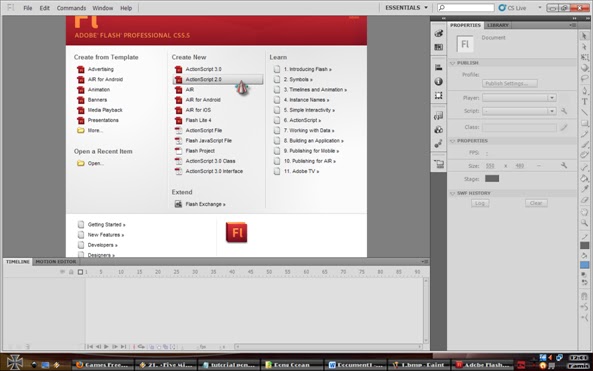The height and width of the screenshot is (371, 593).
Task: Select the Paint Bucket tool
Action: 584,178
